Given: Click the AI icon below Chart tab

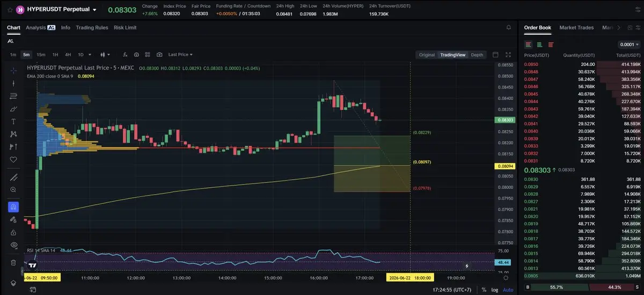Looking at the screenshot, I should (x=11, y=41).
